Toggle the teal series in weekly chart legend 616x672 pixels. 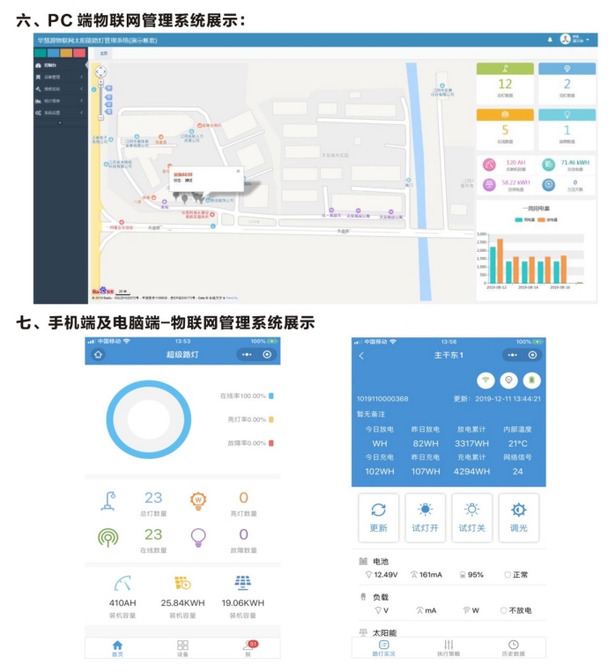pos(524,220)
